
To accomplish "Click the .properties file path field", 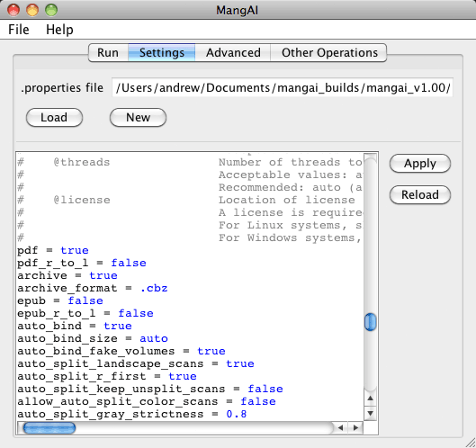I will (x=283, y=88).
